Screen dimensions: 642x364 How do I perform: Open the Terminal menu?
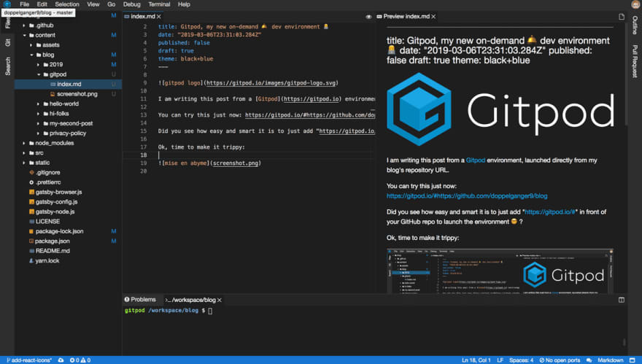click(x=159, y=4)
